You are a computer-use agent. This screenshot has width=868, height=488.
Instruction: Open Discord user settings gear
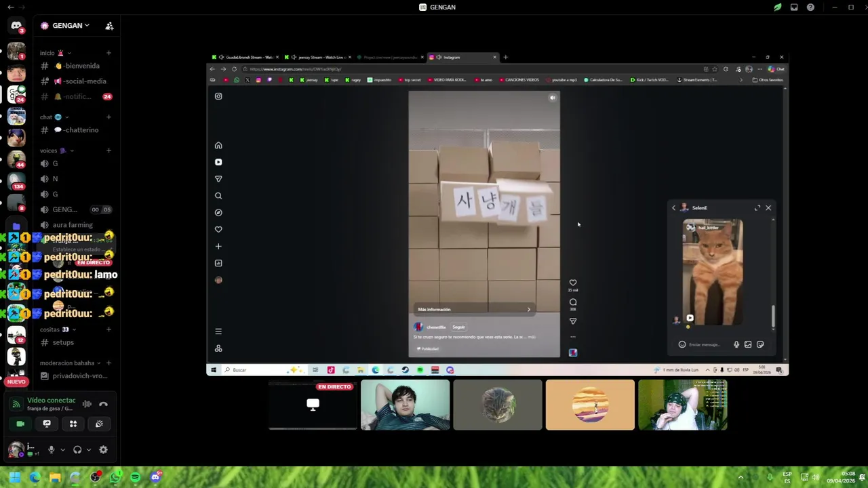tap(103, 449)
